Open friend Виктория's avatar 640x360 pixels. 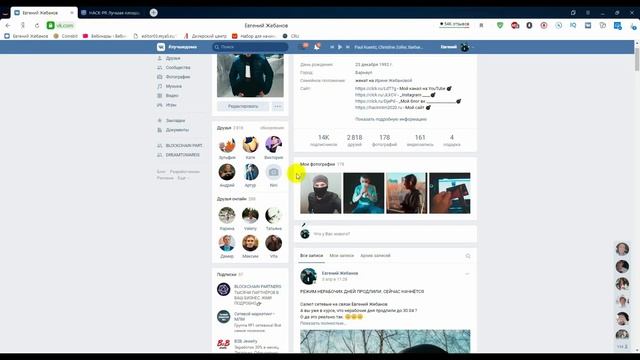click(273, 145)
